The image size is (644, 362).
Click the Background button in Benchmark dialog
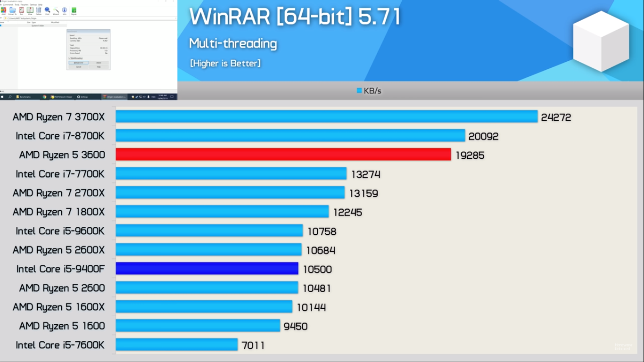tap(78, 63)
